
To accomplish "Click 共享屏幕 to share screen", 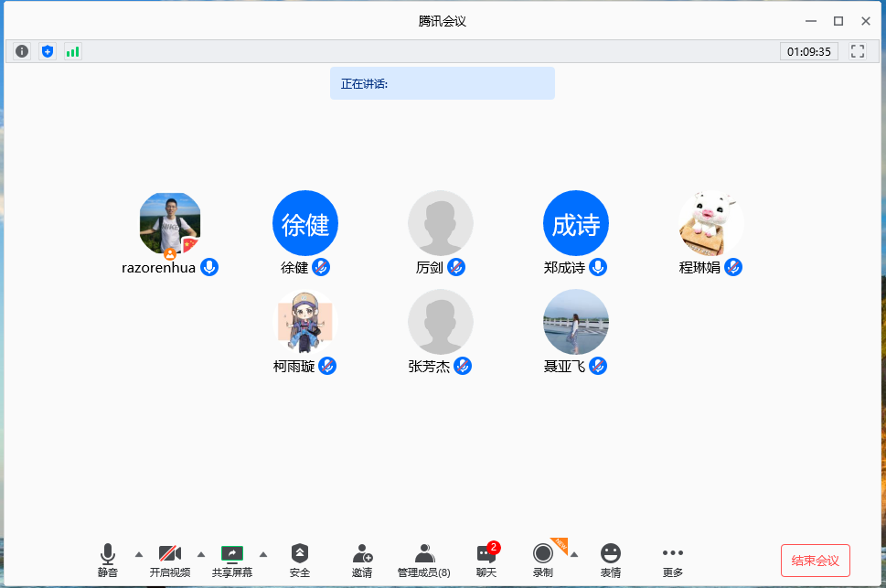I will click(232, 559).
